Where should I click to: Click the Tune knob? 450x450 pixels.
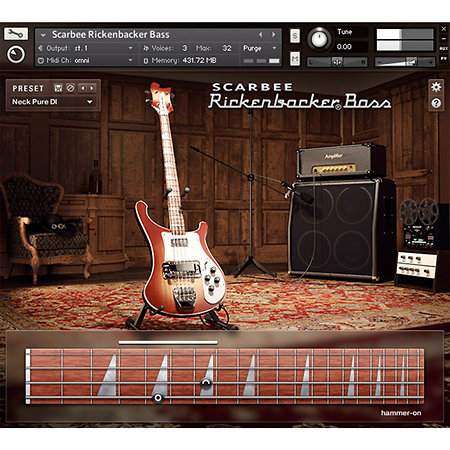319,38
